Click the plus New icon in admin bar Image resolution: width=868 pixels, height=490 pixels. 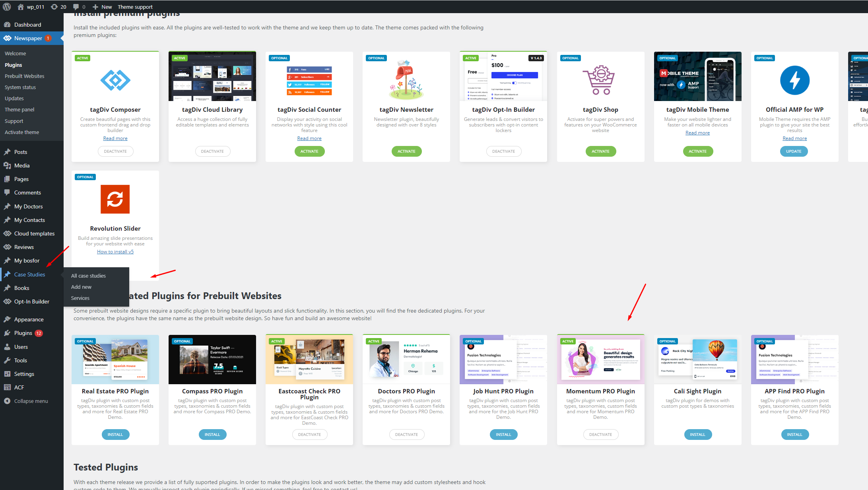pyautogui.click(x=95, y=7)
